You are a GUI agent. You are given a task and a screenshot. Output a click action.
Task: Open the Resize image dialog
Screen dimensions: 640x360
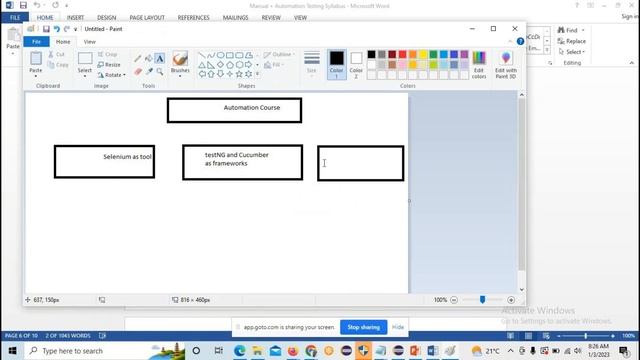[109, 64]
